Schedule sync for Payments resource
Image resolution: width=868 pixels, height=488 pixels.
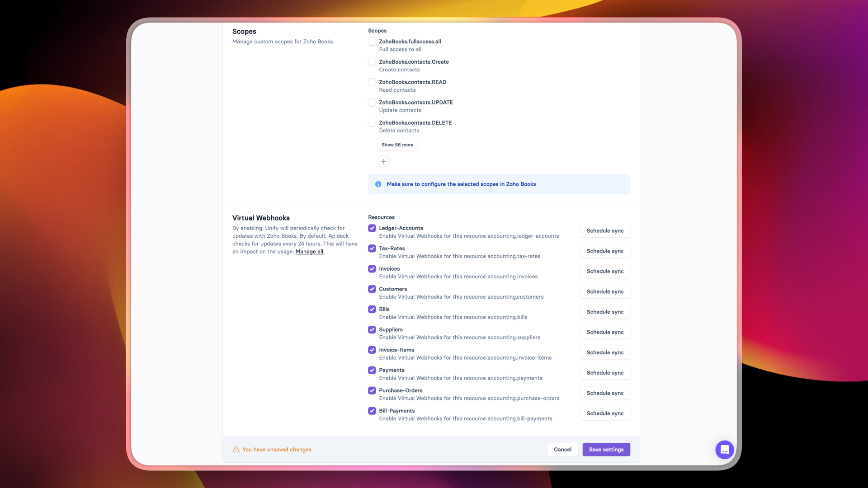pos(605,373)
